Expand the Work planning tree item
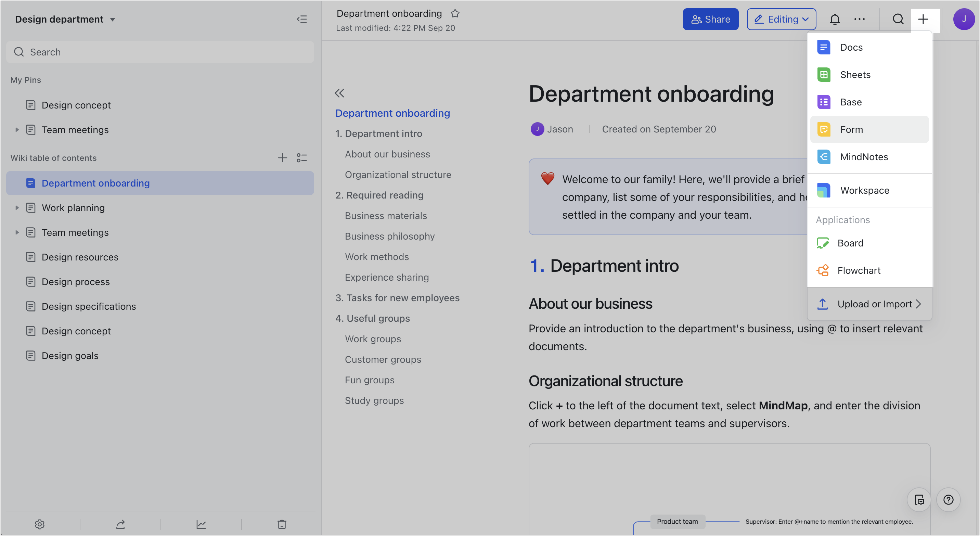Image resolution: width=980 pixels, height=536 pixels. [17, 208]
